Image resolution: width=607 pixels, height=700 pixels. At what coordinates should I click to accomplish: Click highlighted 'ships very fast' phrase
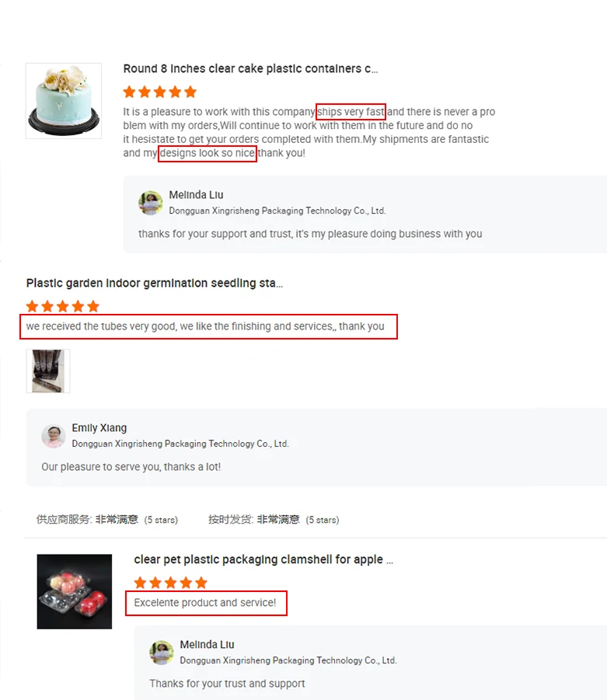(351, 112)
